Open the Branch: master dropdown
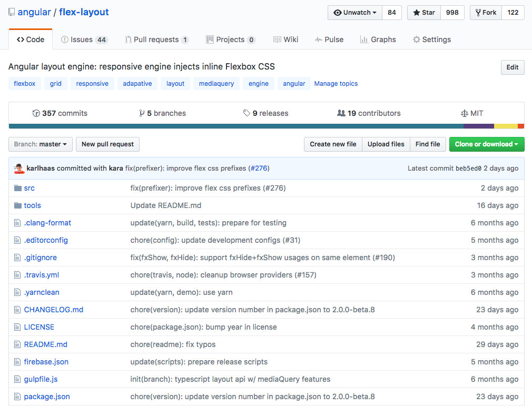532x406 pixels. tap(41, 144)
